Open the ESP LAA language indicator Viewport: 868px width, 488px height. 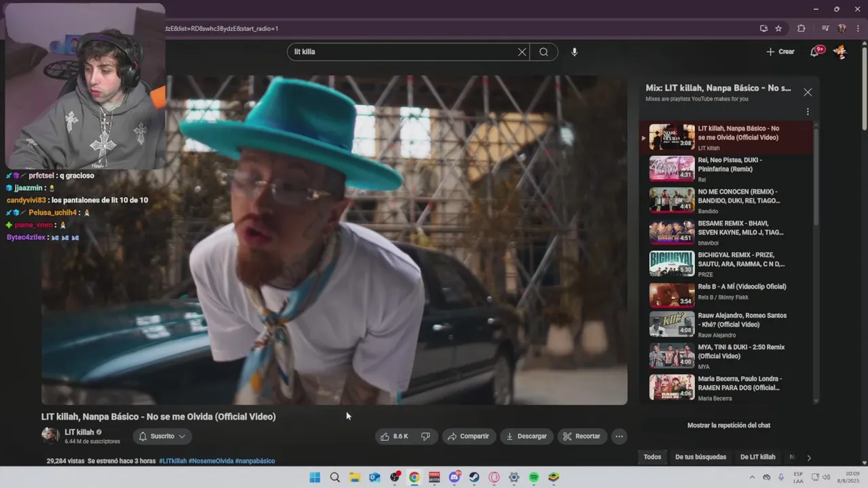[x=798, y=477]
